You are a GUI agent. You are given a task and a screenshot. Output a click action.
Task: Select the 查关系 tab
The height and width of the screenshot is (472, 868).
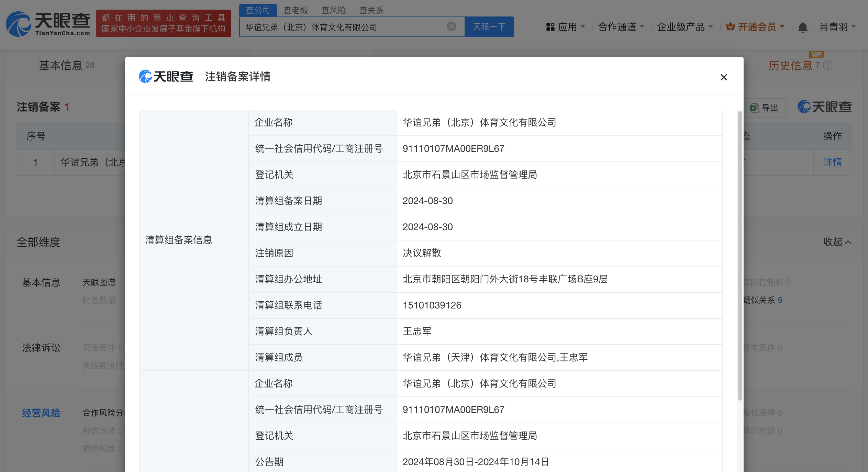371,10
